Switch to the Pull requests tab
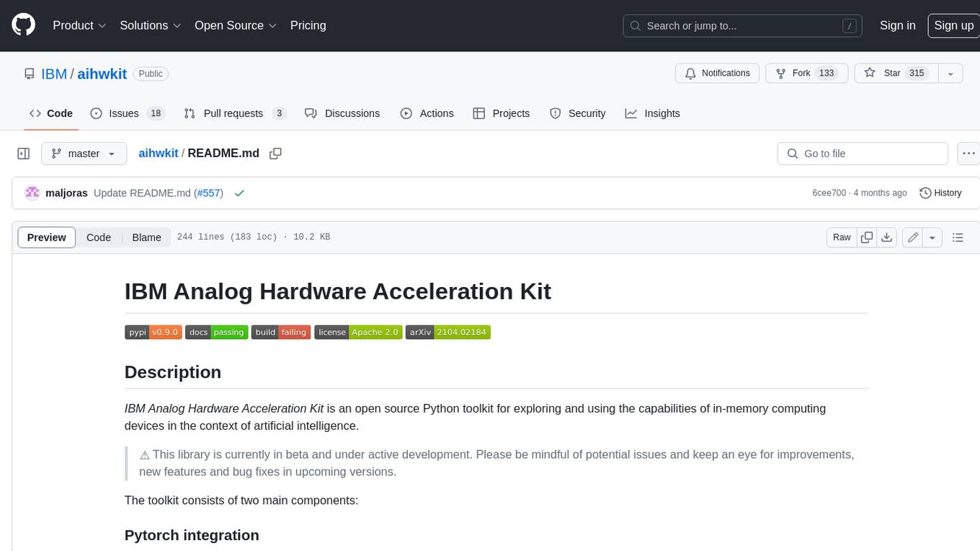Screen dimensions: 980x551 (x=235, y=113)
